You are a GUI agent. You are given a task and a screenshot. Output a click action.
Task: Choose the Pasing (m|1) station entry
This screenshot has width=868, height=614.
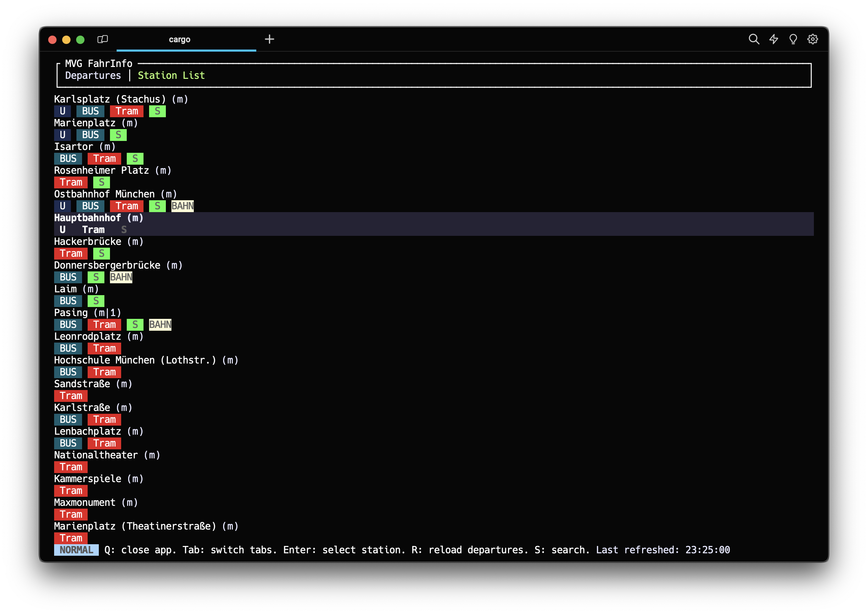point(87,313)
